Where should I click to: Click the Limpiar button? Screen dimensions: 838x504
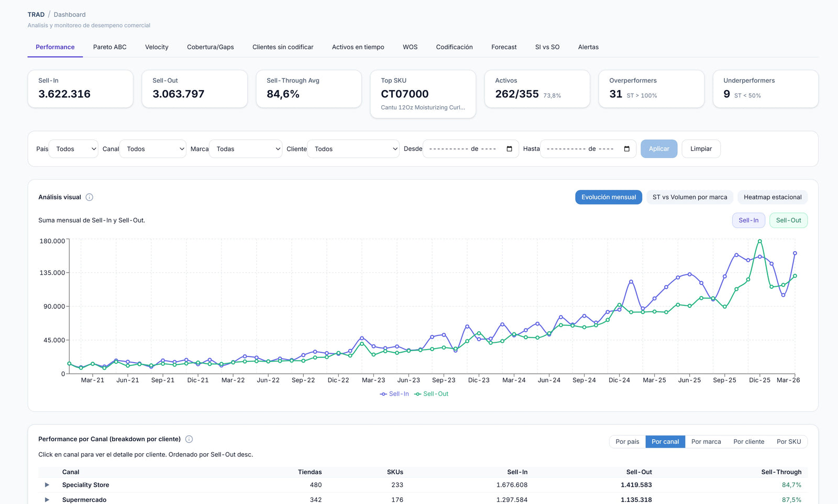(701, 149)
